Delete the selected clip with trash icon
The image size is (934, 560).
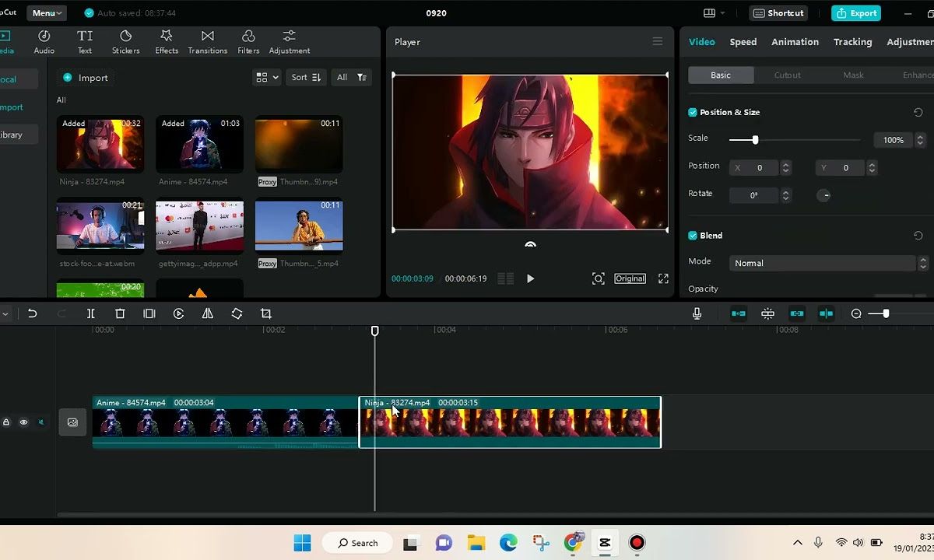tap(120, 313)
